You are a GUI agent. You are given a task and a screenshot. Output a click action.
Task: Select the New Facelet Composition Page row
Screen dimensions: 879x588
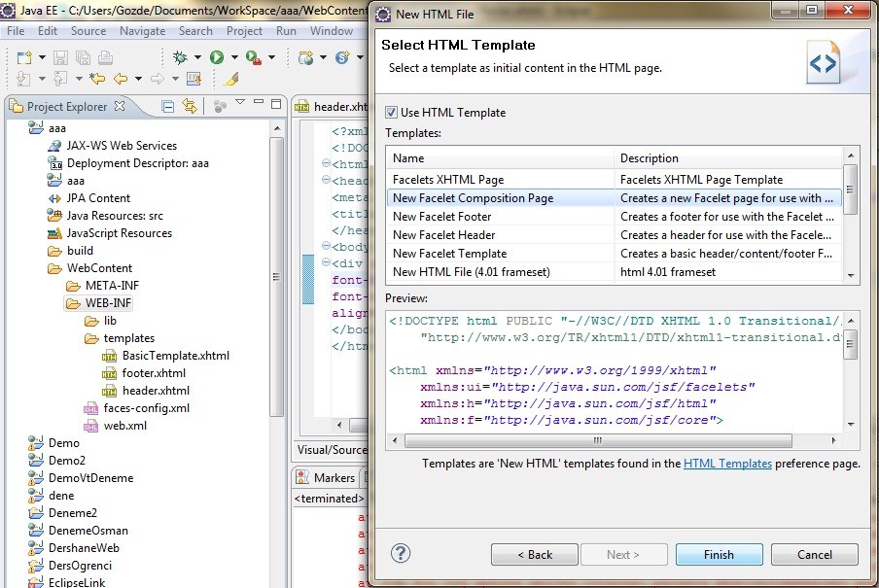(615, 198)
